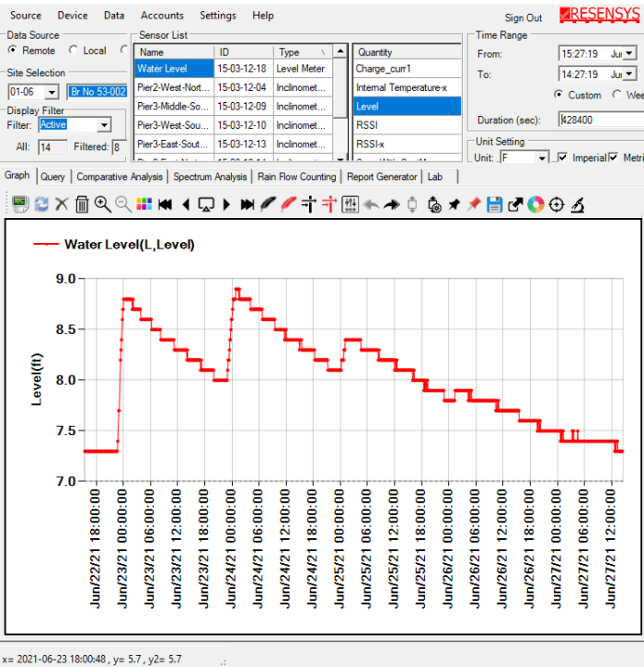Jump to first record with skip-back icon

pyautogui.click(x=166, y=204)
